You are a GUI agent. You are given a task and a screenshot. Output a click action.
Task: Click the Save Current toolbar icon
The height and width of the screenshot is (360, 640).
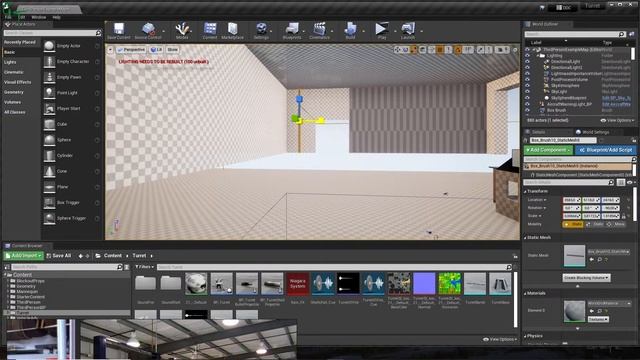coord(119,31)
